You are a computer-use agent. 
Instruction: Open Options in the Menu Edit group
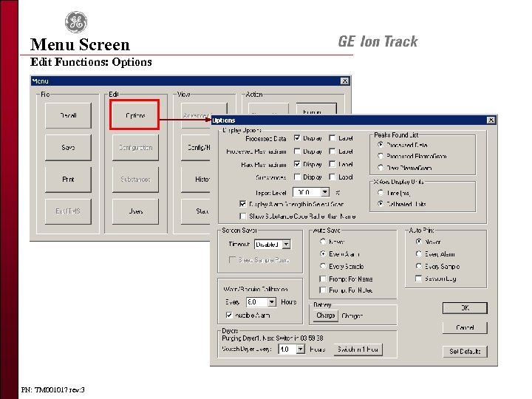[x=135, y=115]
